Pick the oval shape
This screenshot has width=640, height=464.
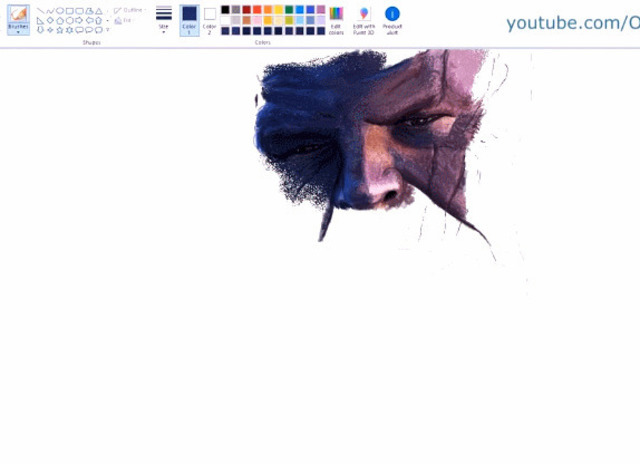coord(60,10)
